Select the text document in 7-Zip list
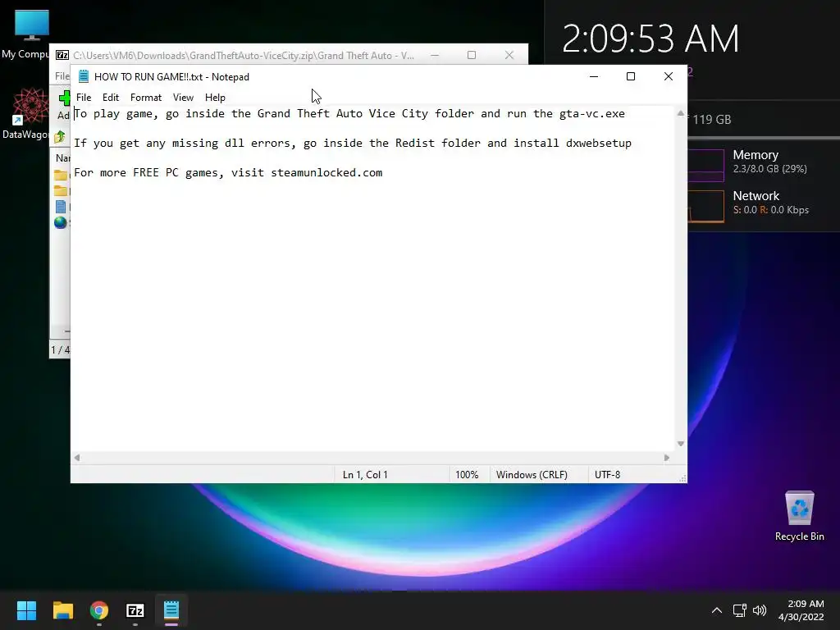The image size is (840, 630). coord(61,207)
